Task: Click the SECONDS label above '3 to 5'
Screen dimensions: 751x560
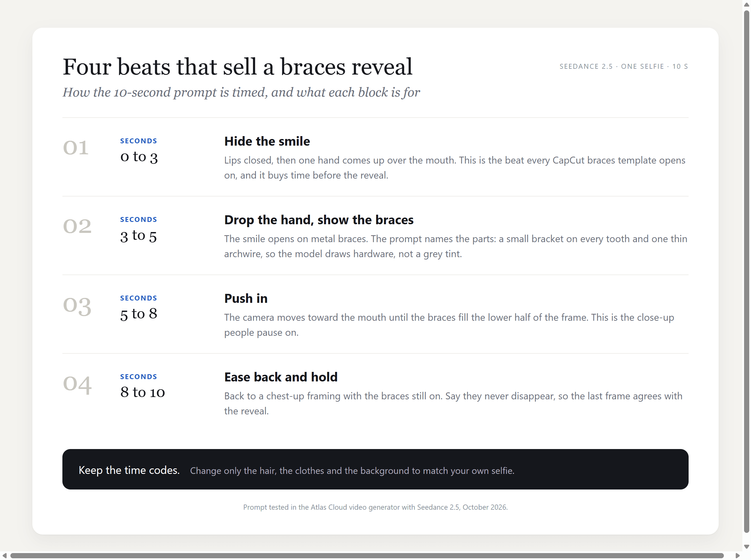Action: coord(139,219)
